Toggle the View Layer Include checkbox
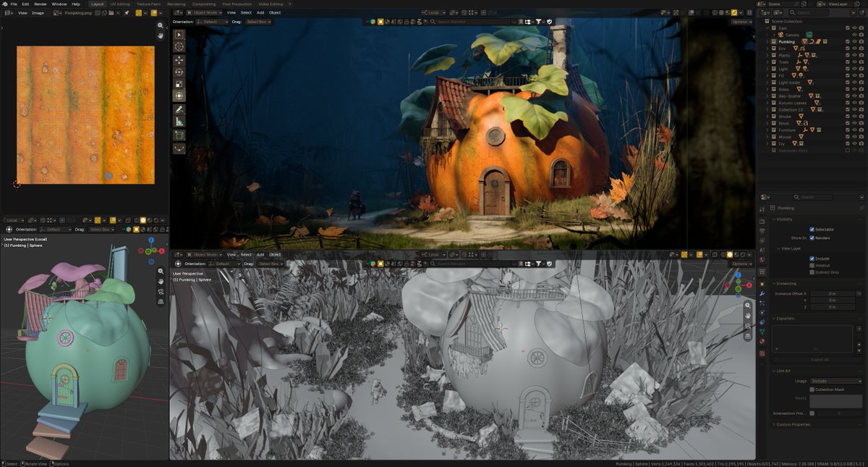868x467 pixels. (x=812, y=258)
